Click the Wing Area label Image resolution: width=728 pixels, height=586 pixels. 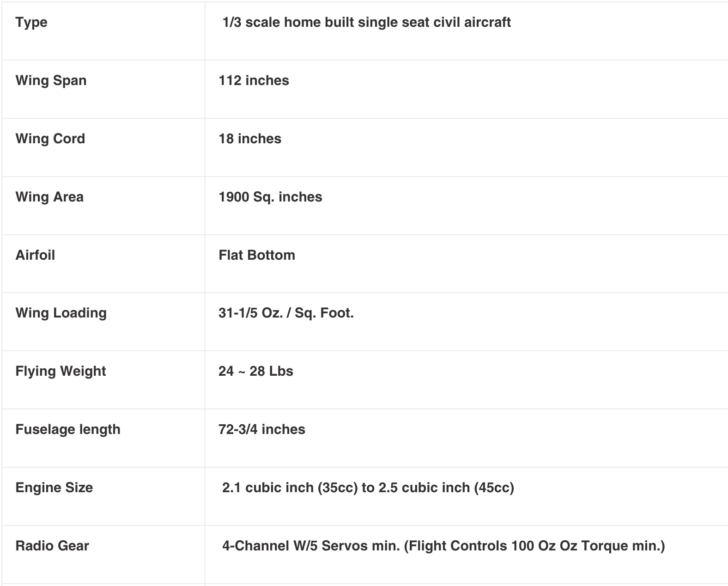49,197
